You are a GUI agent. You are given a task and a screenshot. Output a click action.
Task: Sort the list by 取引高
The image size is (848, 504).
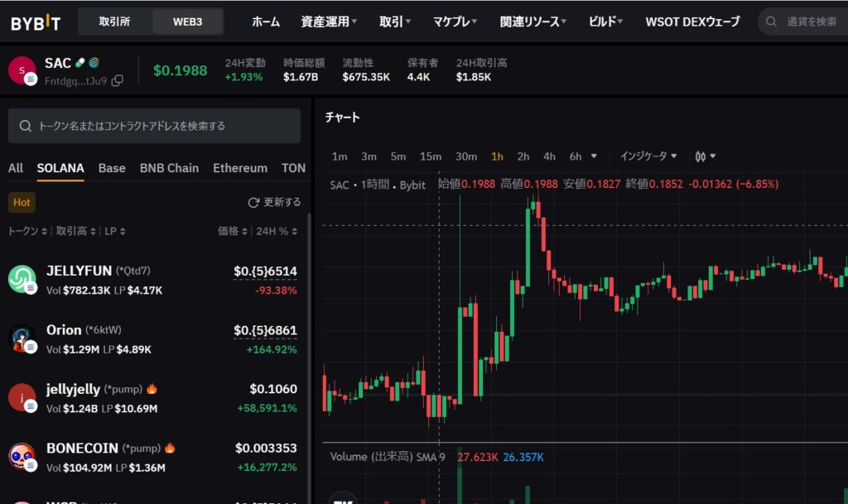(75, 231)
